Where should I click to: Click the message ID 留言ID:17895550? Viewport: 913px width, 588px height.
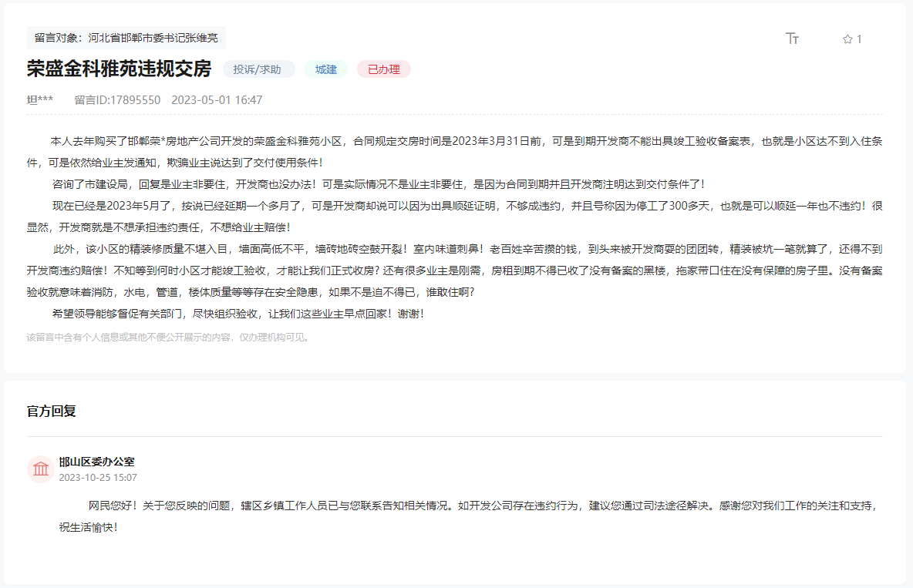(117, 100)
